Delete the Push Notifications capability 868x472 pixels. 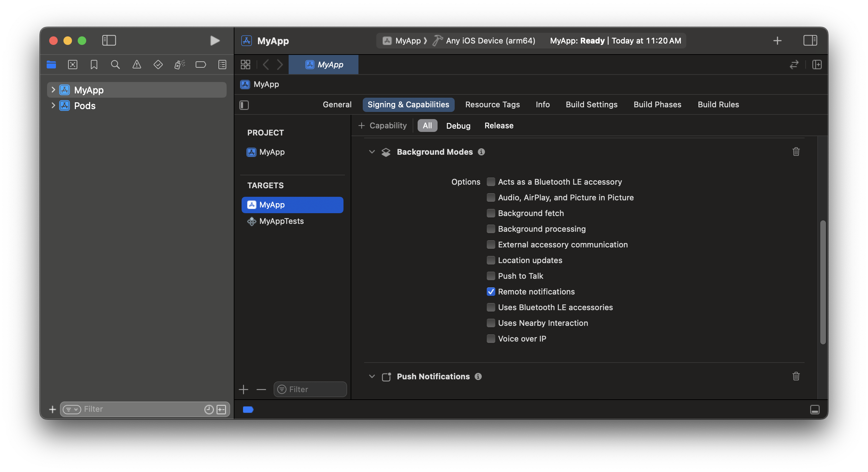(x=796, y=376)
